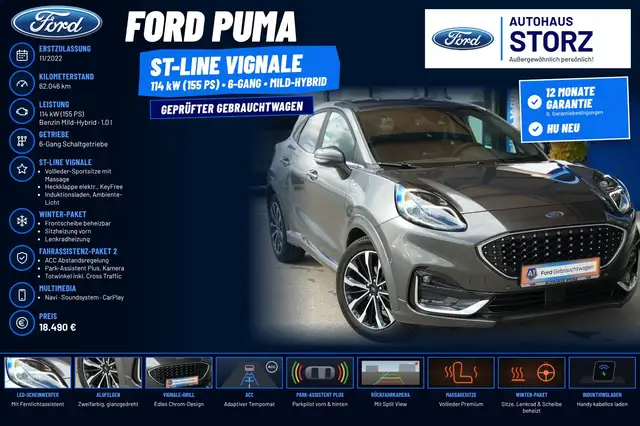Click the MULTIMEDIA heading
This screenshot has height=426, width=640.
point(57,288)
